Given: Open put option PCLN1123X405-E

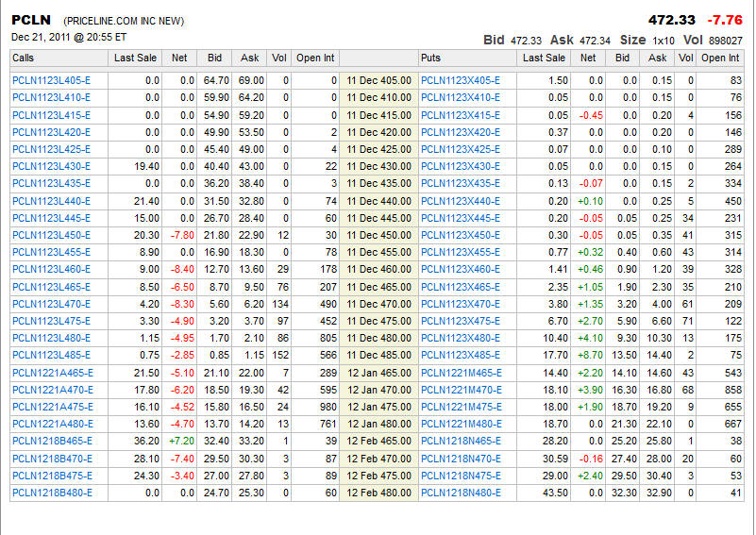Looking at the screenshot, I should (x=461, y=80).
